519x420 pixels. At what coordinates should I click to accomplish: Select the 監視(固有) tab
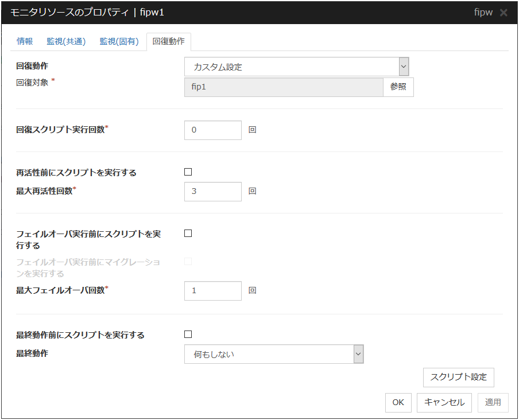119,41
